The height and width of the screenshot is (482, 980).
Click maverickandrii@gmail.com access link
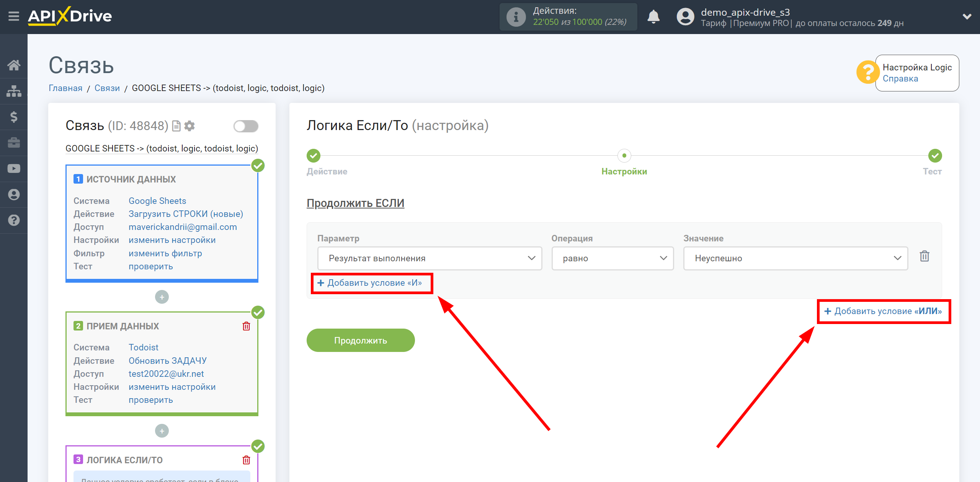click(183, 227)
